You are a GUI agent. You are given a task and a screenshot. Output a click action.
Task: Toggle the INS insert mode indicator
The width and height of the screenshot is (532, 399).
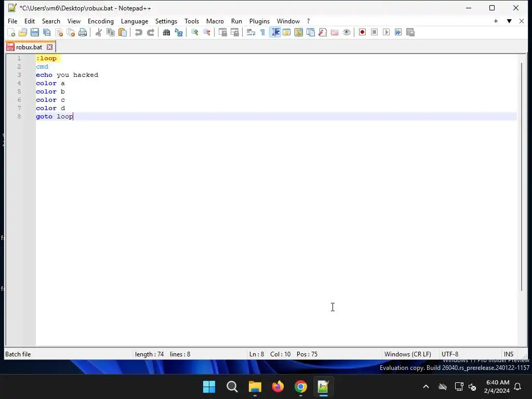coord(509,354)
